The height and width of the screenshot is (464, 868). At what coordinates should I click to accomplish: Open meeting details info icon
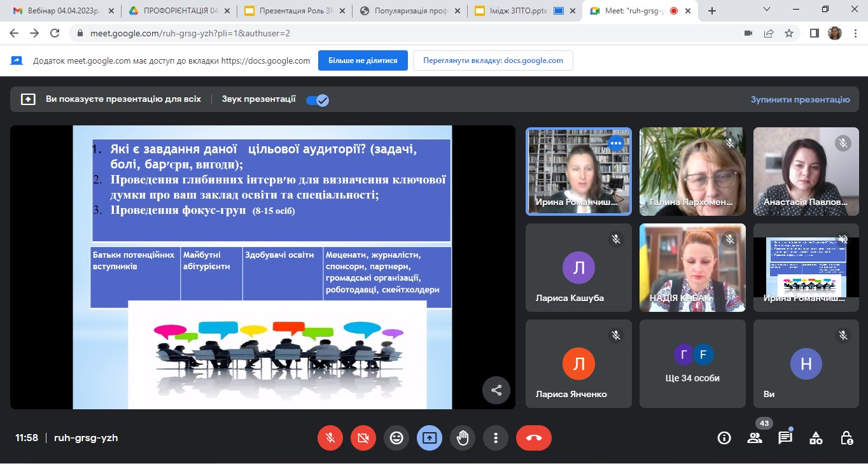click(x=724, y=438)
